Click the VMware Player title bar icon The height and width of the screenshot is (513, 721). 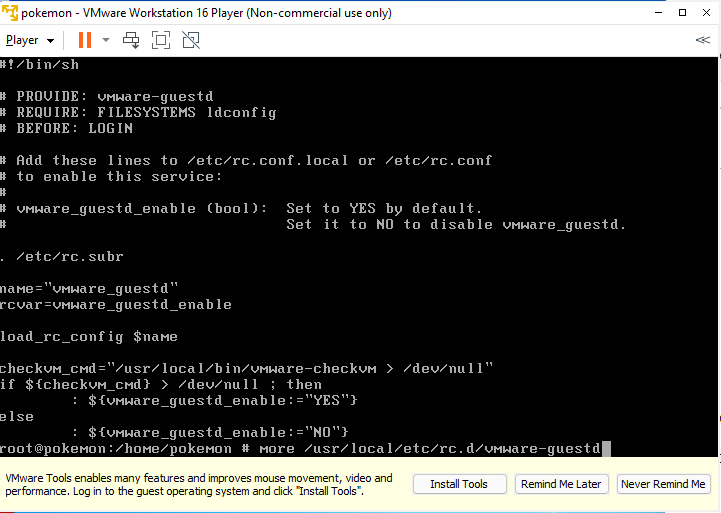(x=10, y=12)
